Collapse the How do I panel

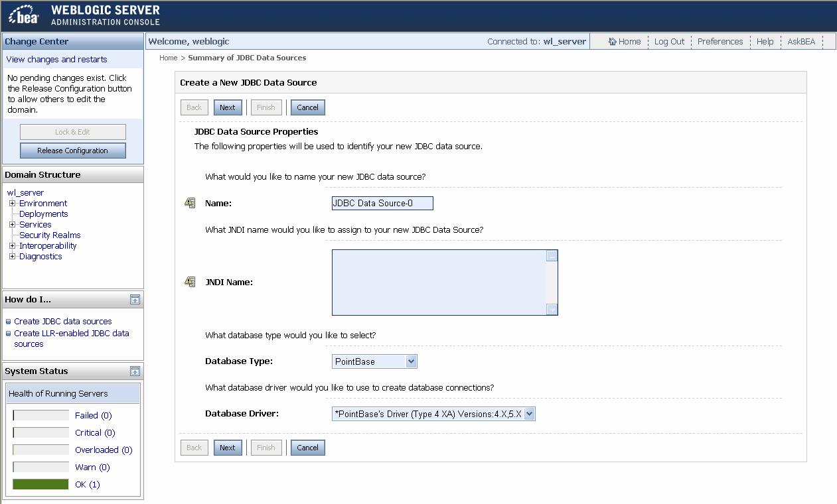pyautogui.click(x=135, y=300)
